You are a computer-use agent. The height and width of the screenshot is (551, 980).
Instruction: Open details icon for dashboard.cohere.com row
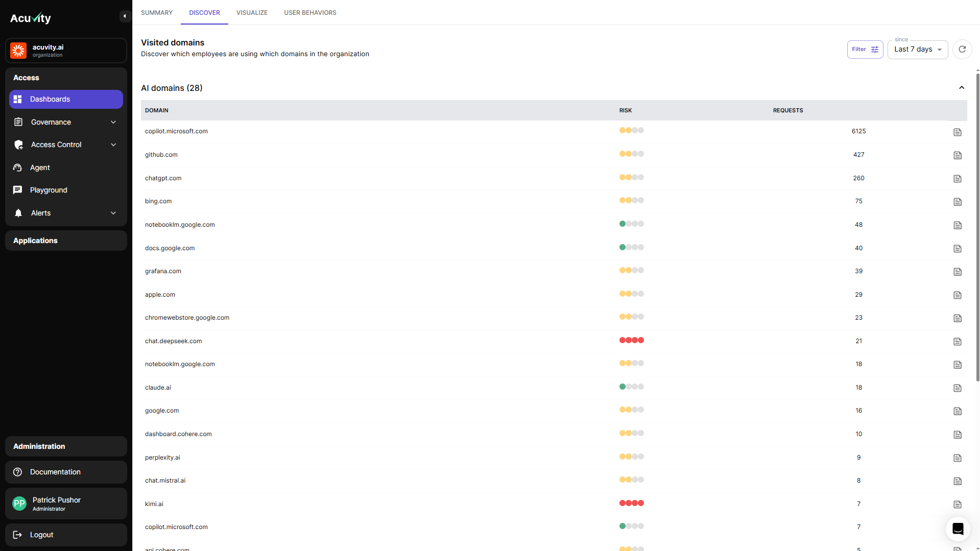pos(958,435)
